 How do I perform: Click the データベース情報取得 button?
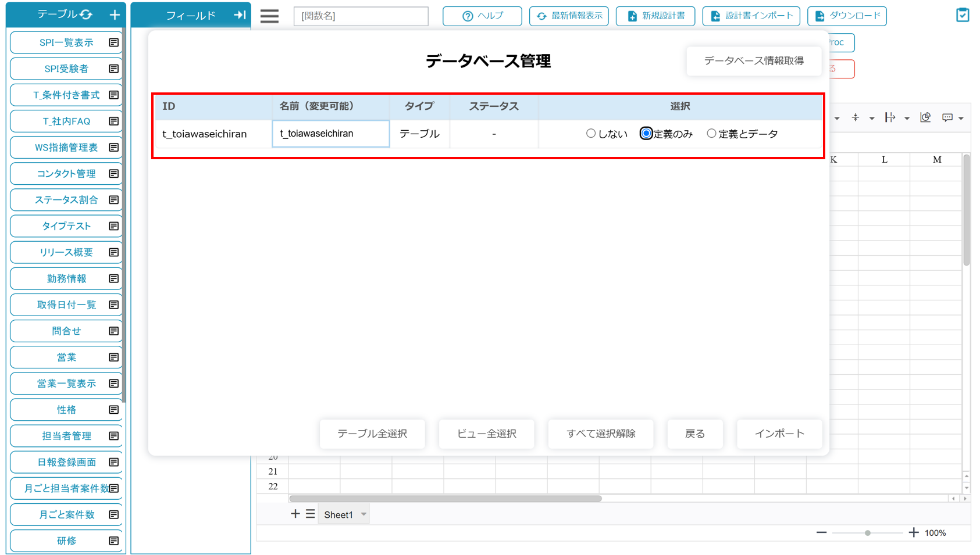(754, 61)
